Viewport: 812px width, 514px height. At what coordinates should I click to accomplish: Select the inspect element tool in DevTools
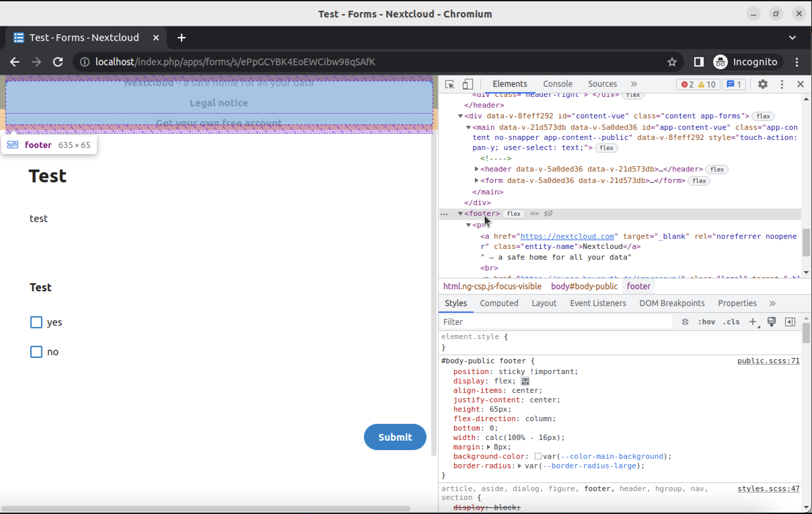449,84
